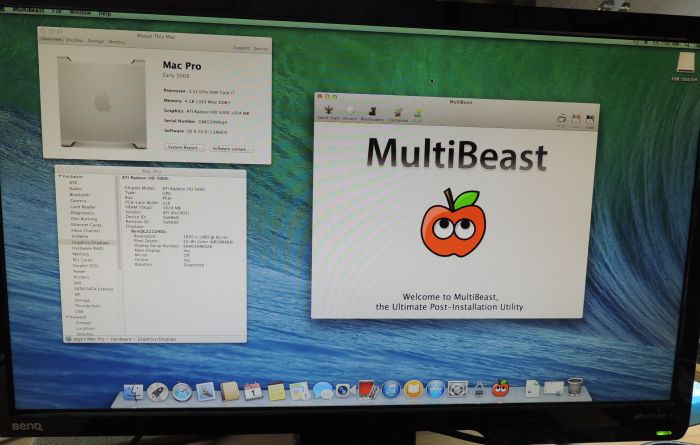The width and height of the screenshot is (700, 445).
Task: Open Messages speech bubbles in Dock
Action: tap(322, 391)
